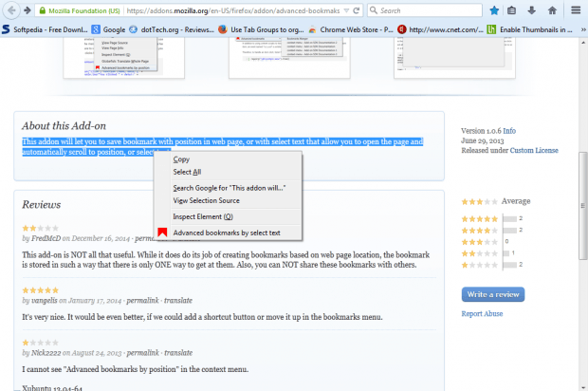
Task: Open the Google bookmark
Action: pos(109,29)
